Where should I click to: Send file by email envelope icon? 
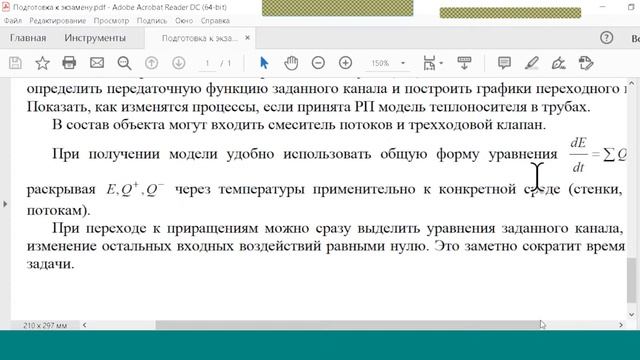(x=97, y=63)
